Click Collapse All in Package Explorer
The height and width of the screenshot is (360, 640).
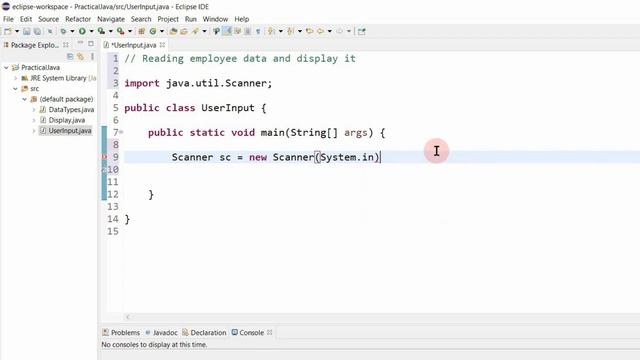pos(70,57)
